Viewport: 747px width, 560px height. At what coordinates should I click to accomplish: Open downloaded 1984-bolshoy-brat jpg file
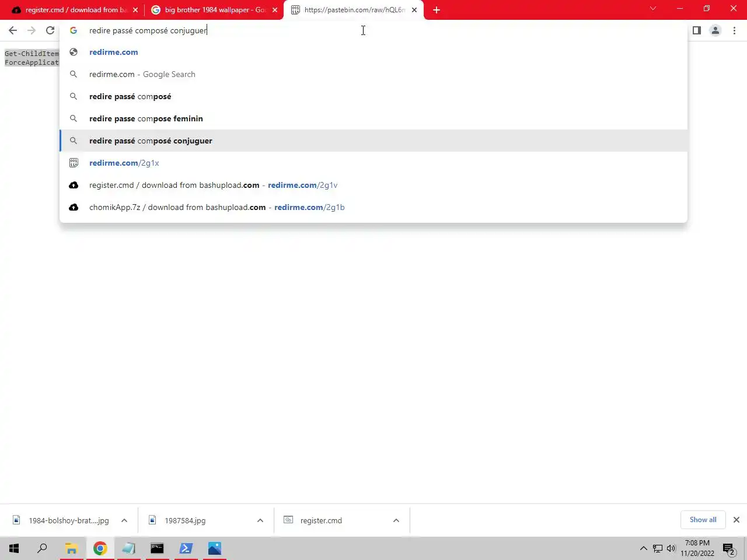[61, 520]
